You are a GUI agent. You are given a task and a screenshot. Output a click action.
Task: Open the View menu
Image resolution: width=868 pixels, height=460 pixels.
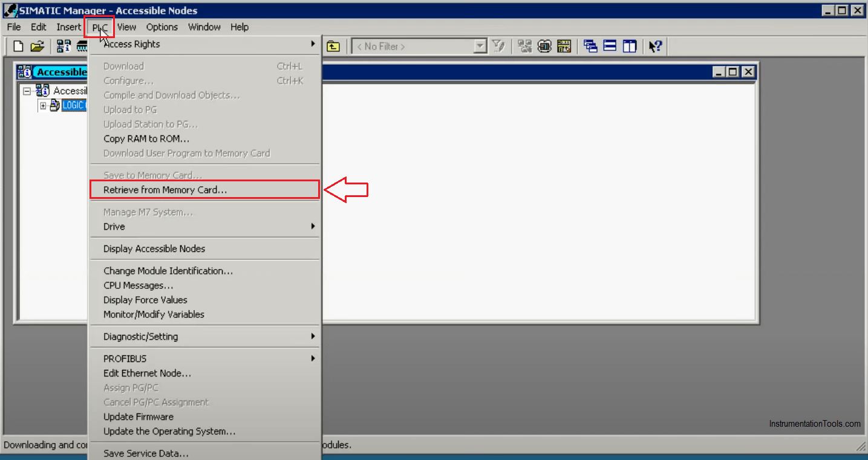pos(126,27)
